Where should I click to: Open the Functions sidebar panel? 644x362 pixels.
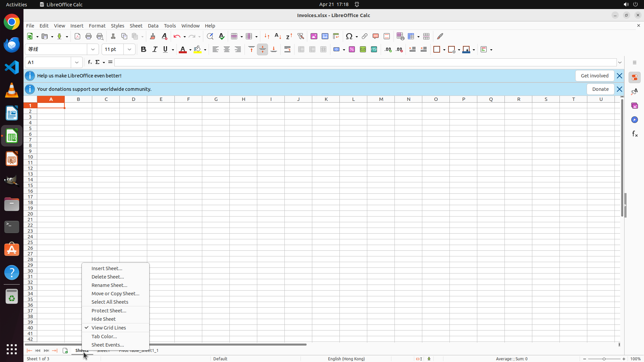tap(635, 134)
